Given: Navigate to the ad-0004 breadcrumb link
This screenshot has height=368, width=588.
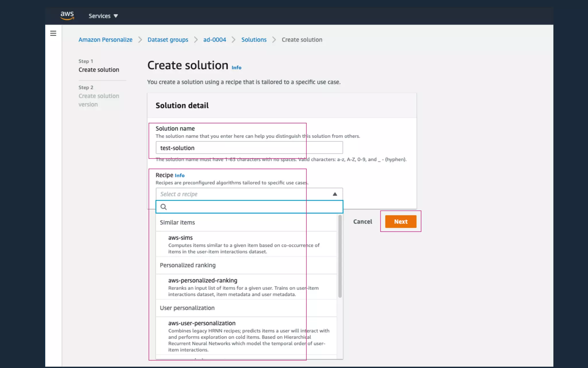Looking at the screenshot, I should coord(214,40).
